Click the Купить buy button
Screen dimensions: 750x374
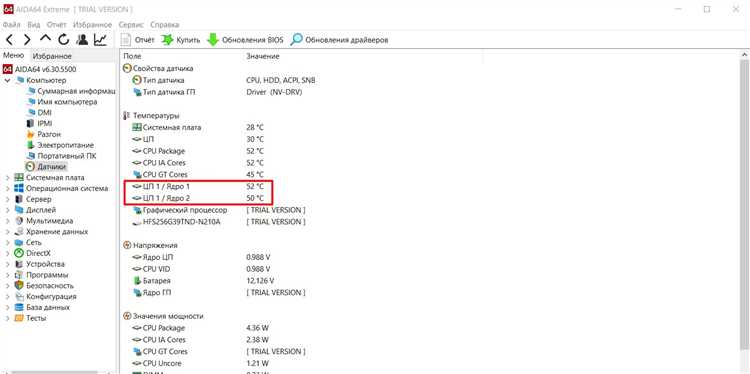(181, 40)
